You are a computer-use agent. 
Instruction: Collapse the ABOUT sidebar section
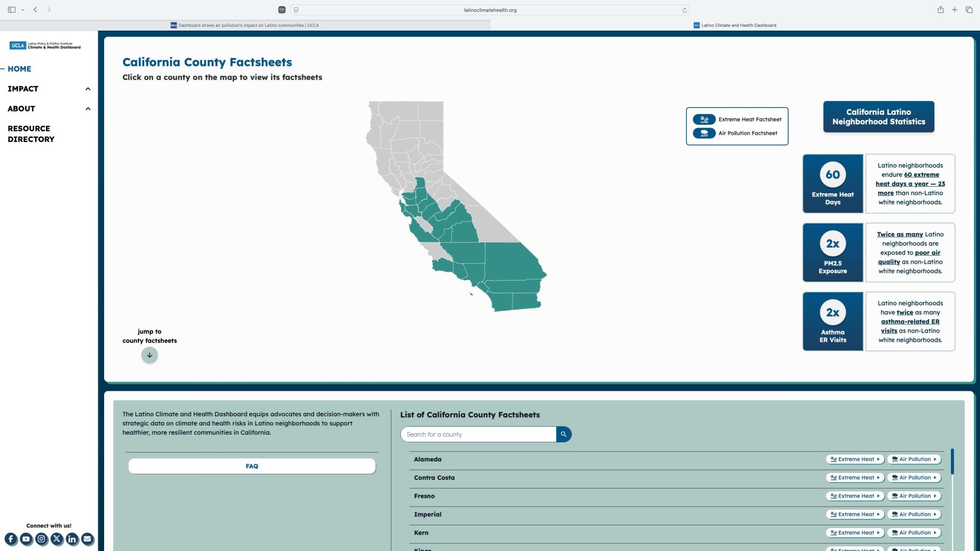88,109
